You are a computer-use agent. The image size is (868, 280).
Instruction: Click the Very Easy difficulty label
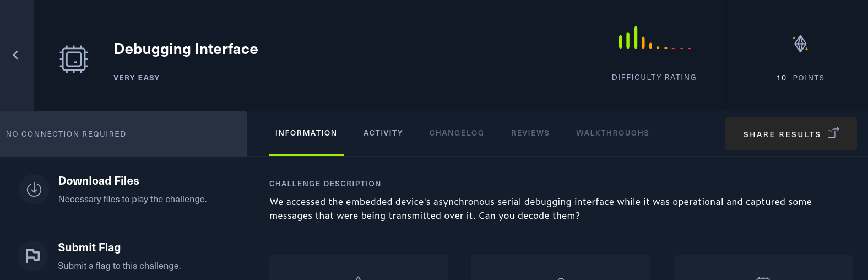click(137, 78)
